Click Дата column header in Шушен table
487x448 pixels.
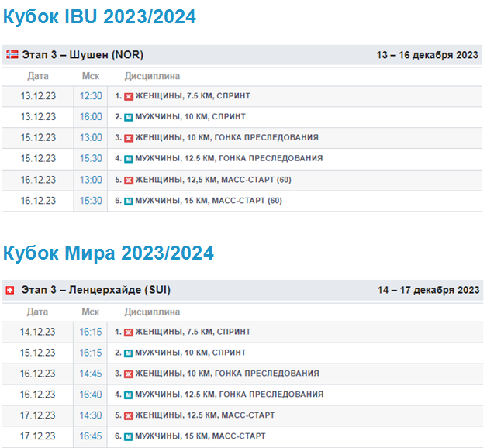(38, 76)
